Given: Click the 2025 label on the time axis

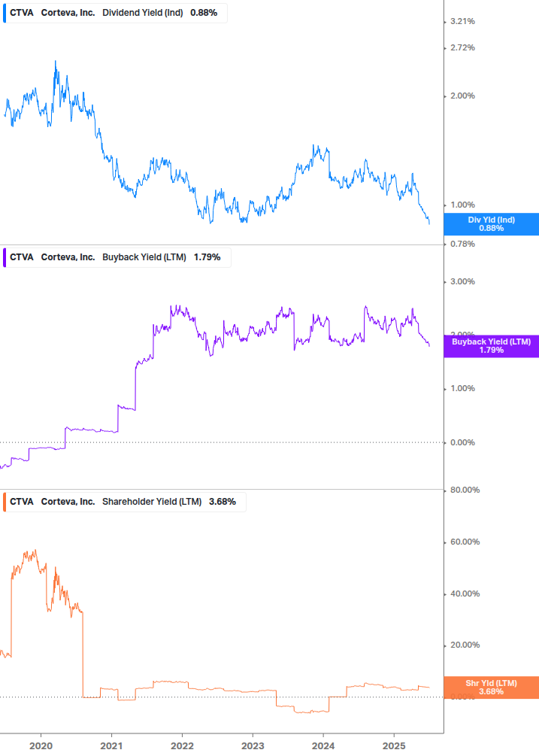Looking at the screenshot, I should click(394, 746).
